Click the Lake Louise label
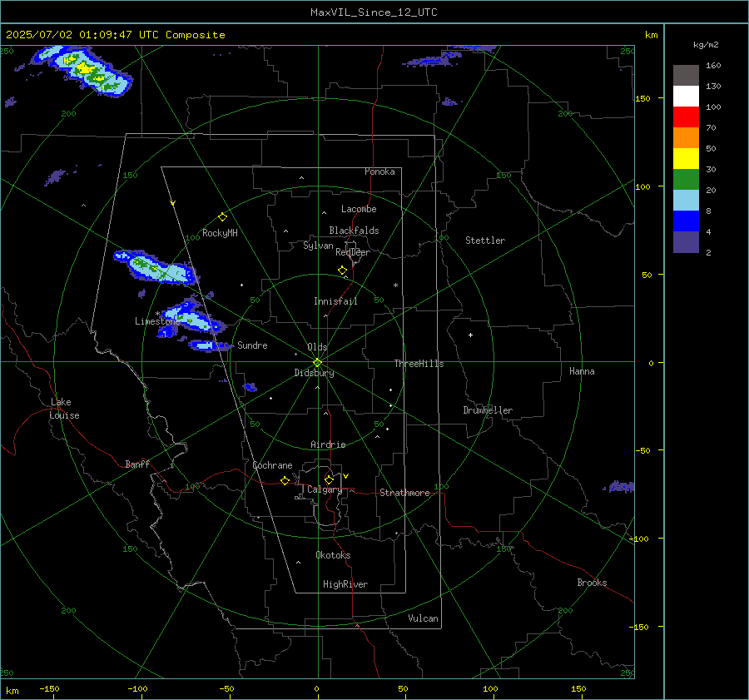The image size is (749, 700). [x=64, y=409]
